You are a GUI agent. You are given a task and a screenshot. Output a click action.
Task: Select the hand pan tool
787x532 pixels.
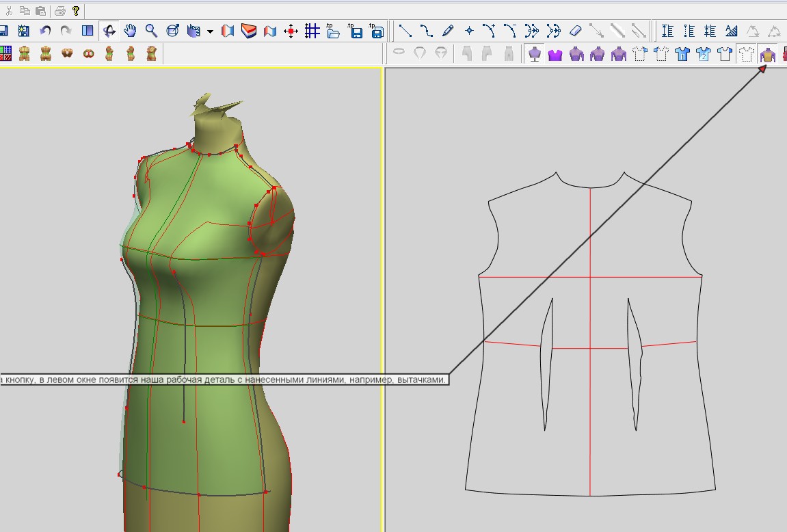coord(130,31)
